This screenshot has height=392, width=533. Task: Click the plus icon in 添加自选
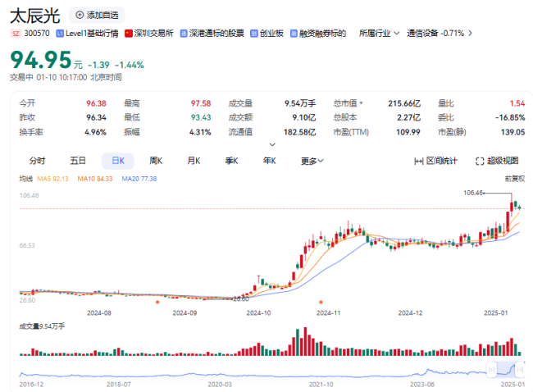click(80, 15)
